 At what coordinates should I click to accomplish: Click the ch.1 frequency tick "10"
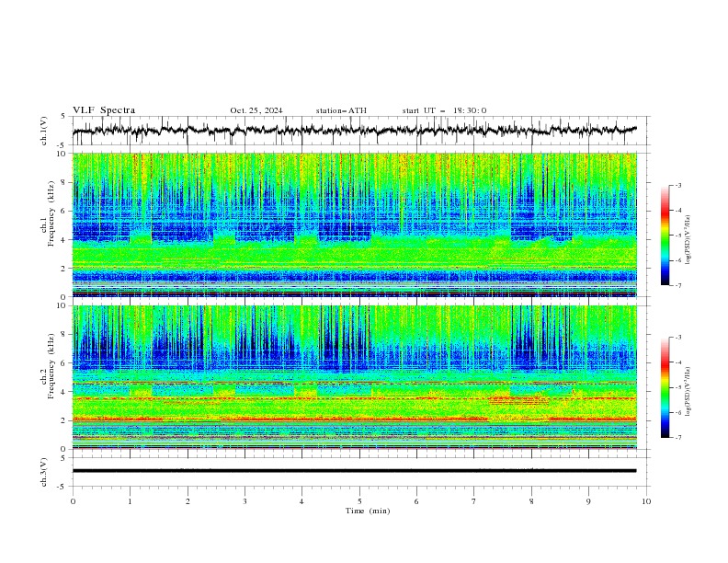[62, 154]
